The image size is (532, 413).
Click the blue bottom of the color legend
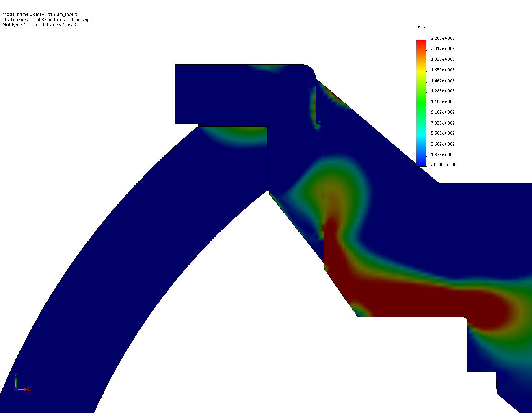click(x=421, y=161)
